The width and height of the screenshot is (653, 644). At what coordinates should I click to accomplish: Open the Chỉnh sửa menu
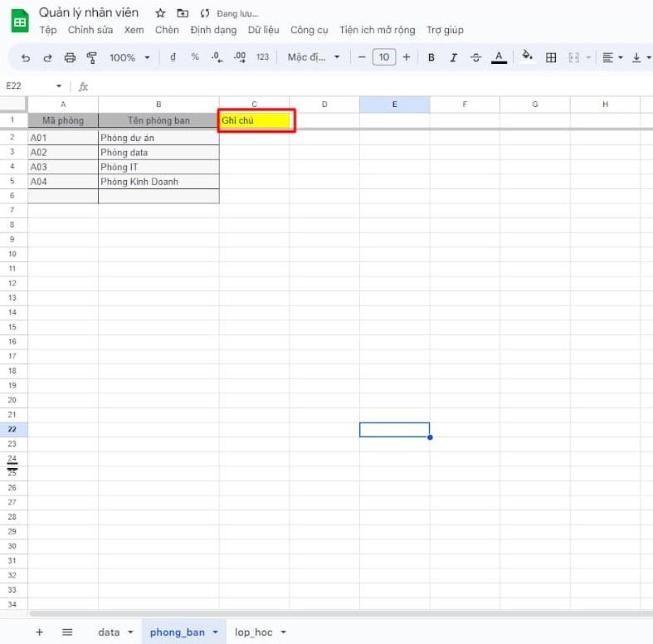pos(90,30)
